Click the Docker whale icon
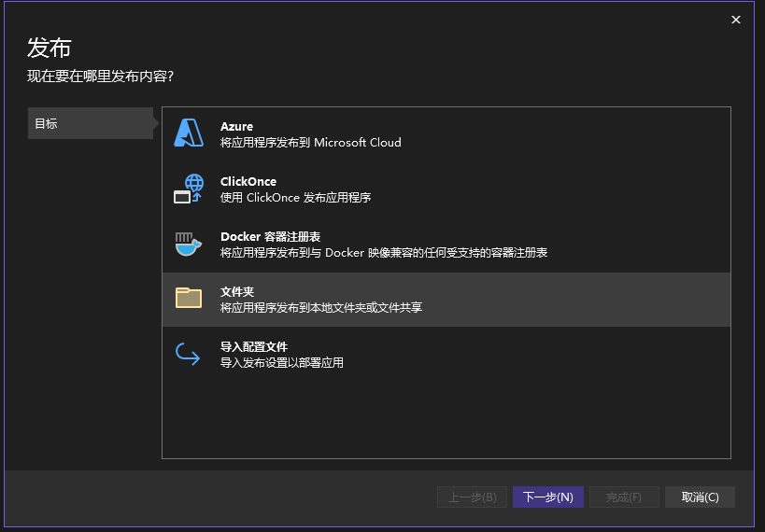The image size is (765, 532). pos(189,244)
